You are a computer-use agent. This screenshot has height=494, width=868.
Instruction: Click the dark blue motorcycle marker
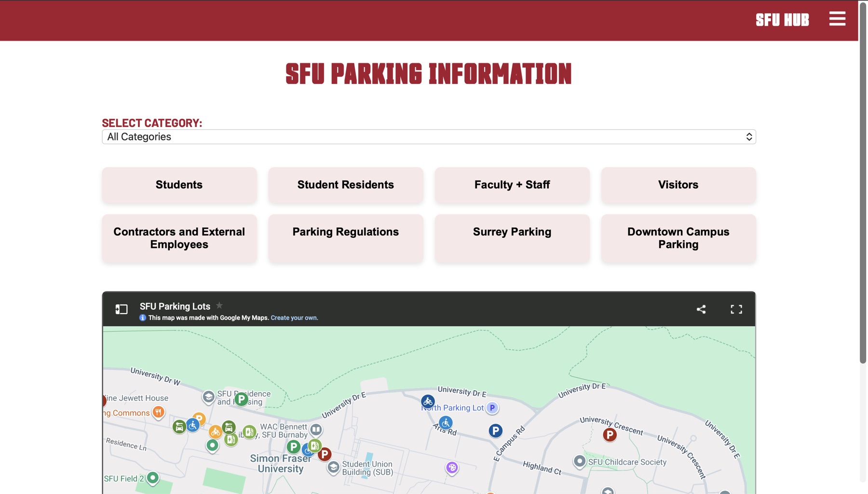coord(428,401)
